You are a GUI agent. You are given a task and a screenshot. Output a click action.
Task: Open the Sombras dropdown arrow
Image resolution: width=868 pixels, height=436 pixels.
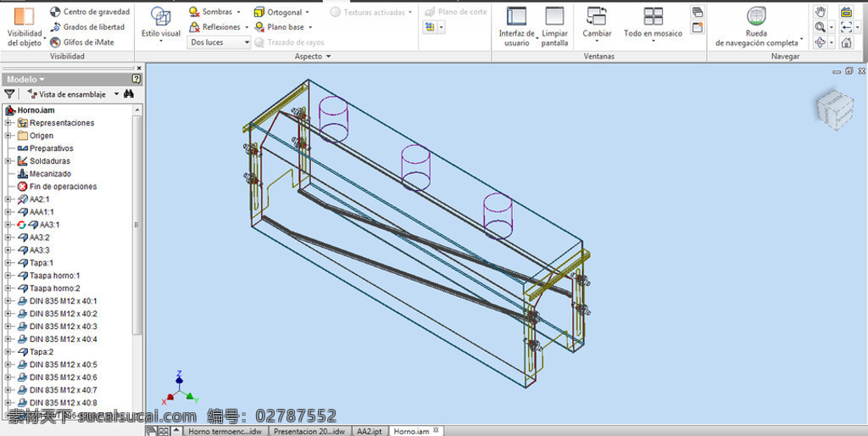238,12
